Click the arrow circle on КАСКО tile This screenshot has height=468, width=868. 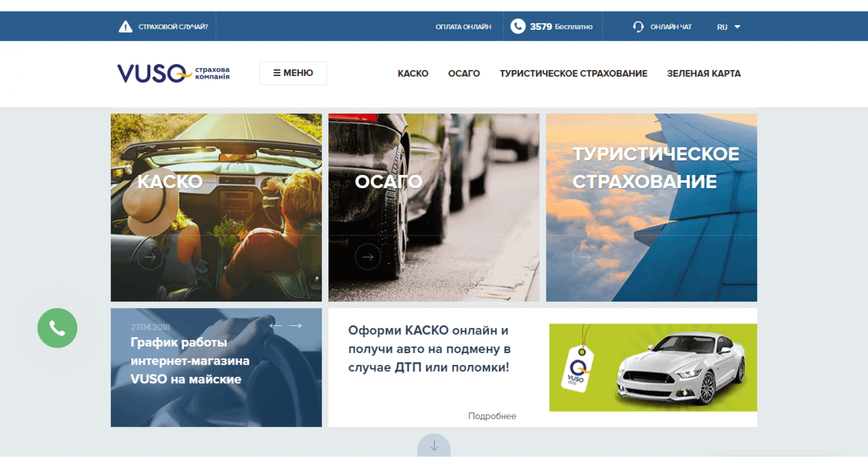150,257
